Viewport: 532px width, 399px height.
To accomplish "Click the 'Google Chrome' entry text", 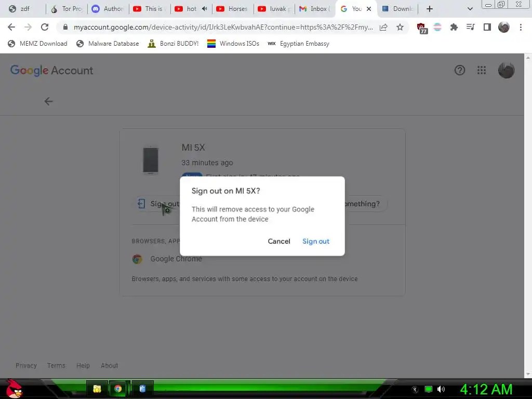I will pos(176,259).
